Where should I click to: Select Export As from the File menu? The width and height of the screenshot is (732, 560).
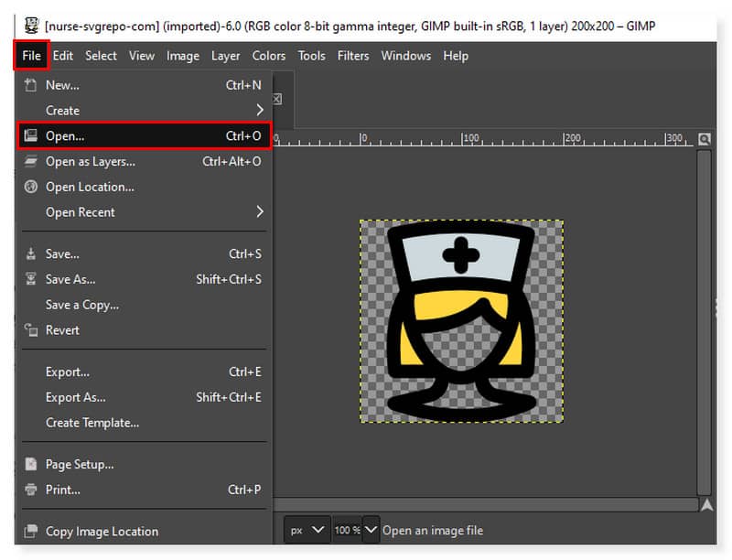pos(75,397)
